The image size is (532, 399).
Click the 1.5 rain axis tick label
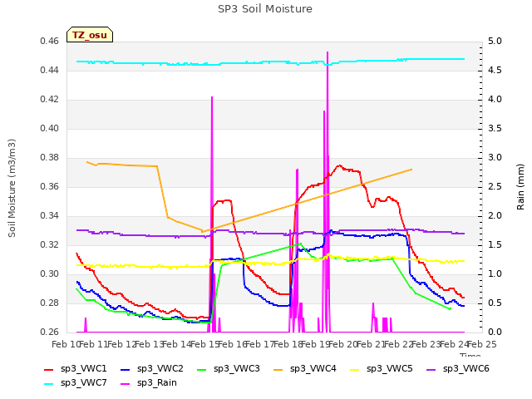(495, 245)
